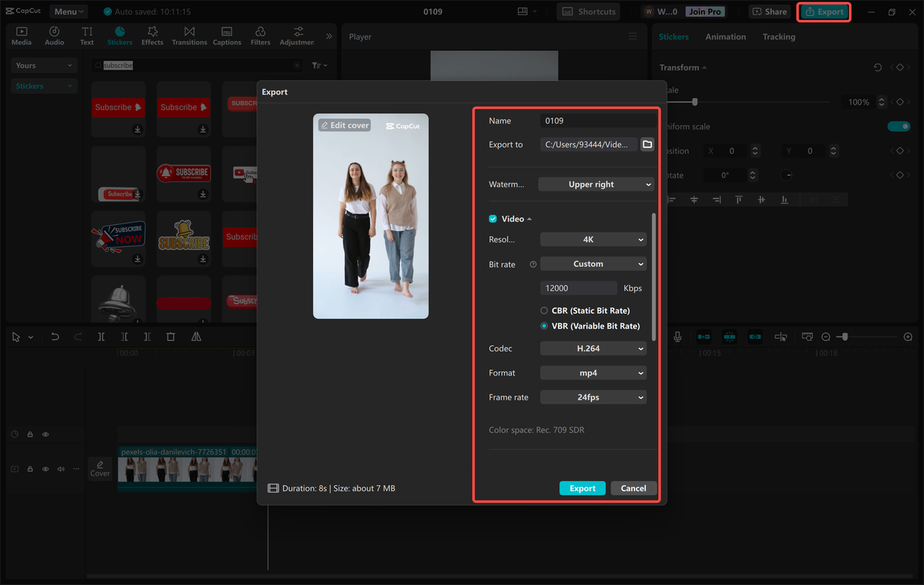Switch to the Animation tab
924x585 pixels.
click(725, 36)
